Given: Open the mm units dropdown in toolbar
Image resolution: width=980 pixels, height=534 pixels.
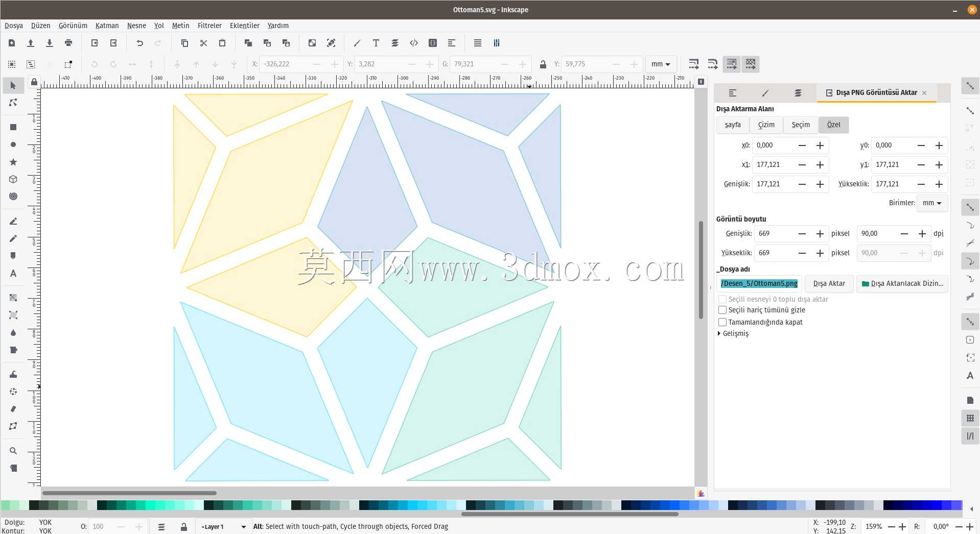Looking at the screenshot, I should click(661, 64).
